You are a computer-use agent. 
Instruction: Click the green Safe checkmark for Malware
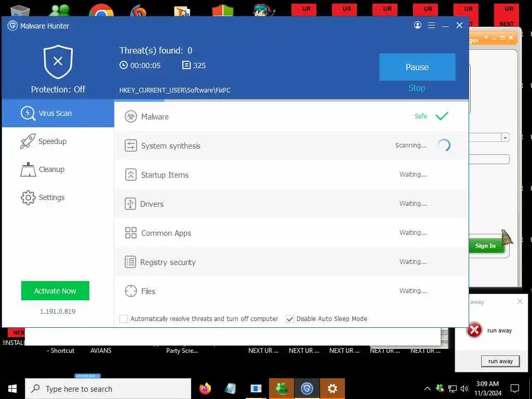(442, 116)
